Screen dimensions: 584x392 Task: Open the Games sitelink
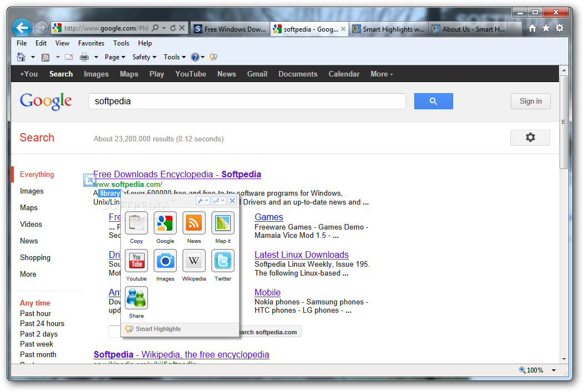268,217
